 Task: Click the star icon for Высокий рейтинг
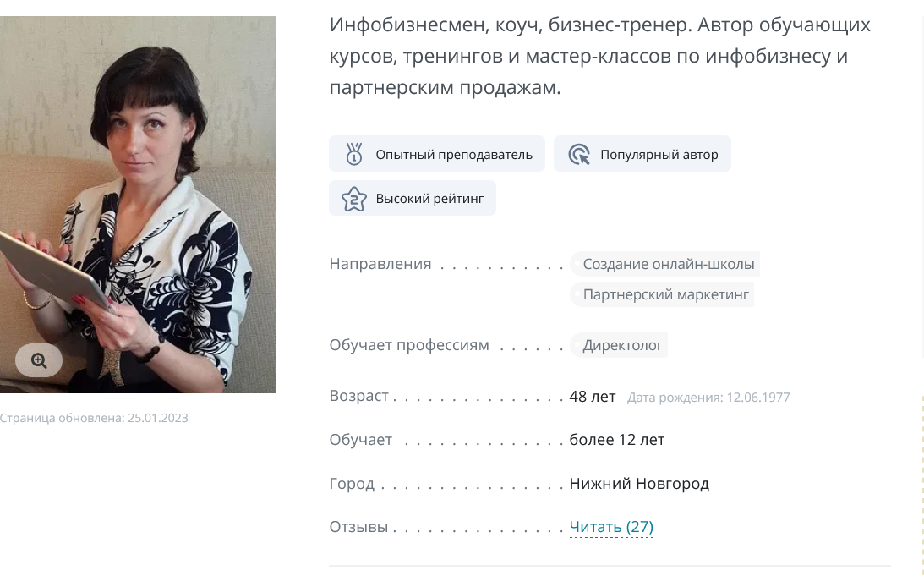click(353, 199)
